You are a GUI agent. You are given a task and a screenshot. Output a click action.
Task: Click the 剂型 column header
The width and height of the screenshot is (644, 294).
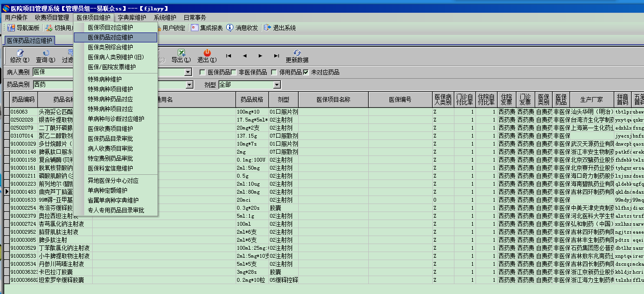tap(283, 100)
